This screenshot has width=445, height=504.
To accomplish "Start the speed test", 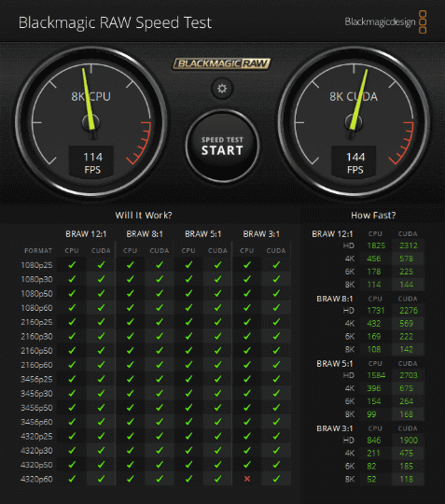I will (x=222, y=147).
